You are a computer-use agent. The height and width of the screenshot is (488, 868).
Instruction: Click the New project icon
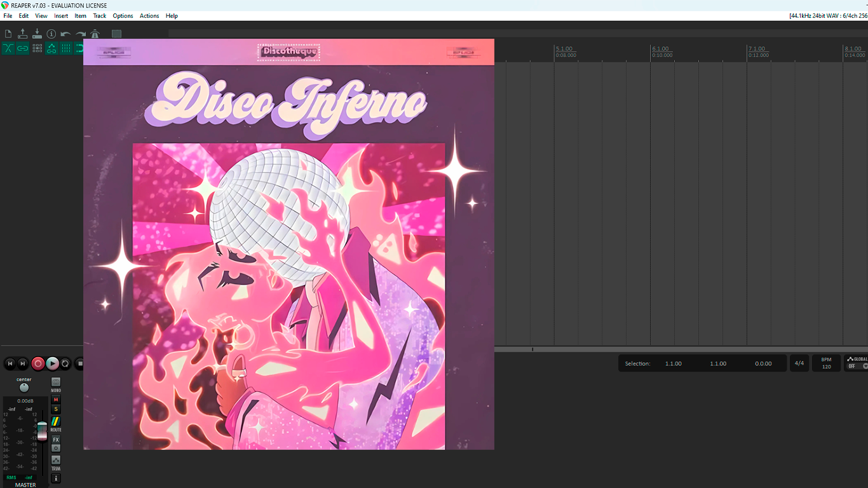coord(8,34)
